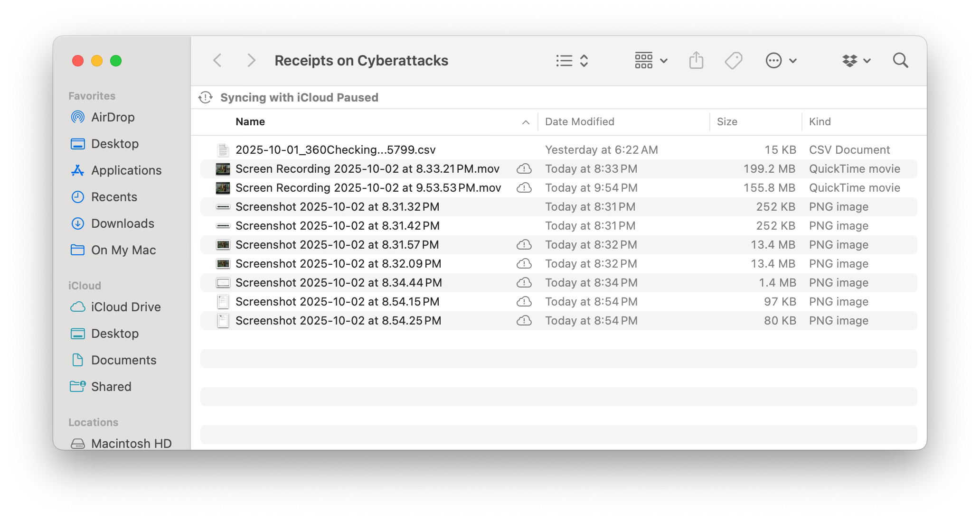The image size is (980, 520).
Task: Open the list view switcher dropdown
Action: [x=572, y=61]
